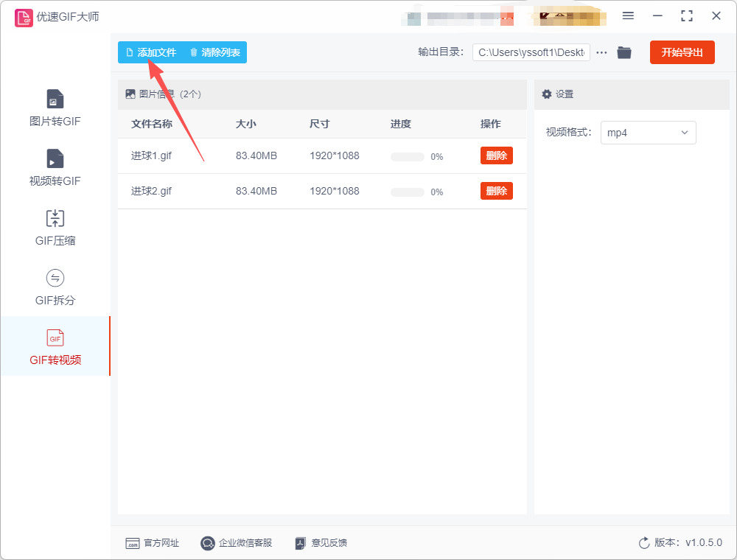This screenshot has width=737, height=560.
Task: Minimize the 优速GIF大师 window
Action: 657,15
